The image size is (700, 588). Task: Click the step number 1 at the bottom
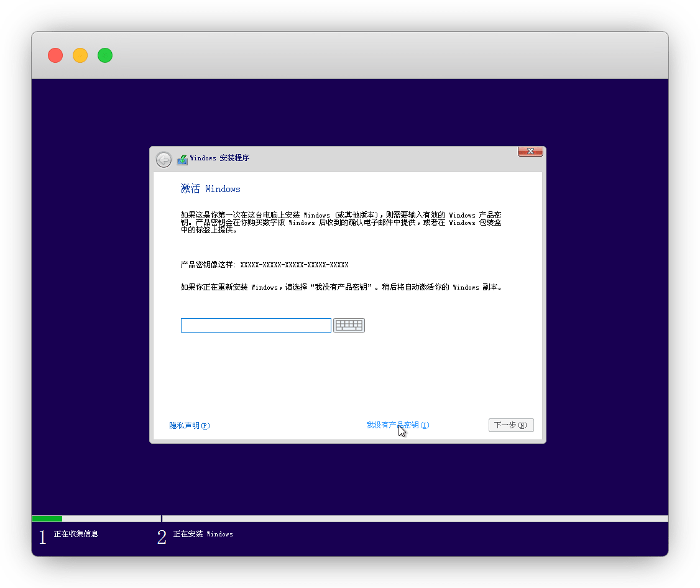(42, 538)
